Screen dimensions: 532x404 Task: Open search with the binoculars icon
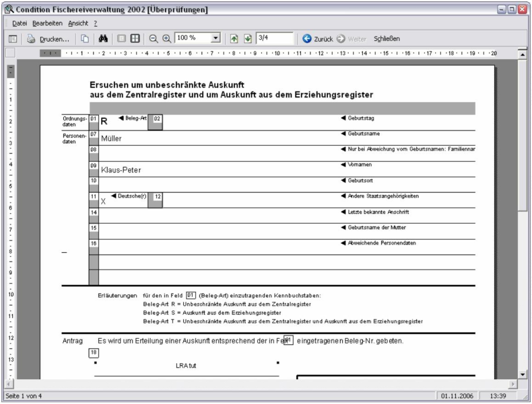coord(102,39)
